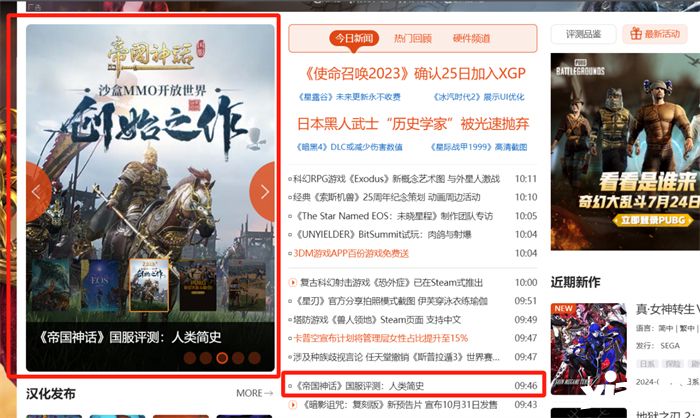Click the carousel previous-slide arrow

38,192
